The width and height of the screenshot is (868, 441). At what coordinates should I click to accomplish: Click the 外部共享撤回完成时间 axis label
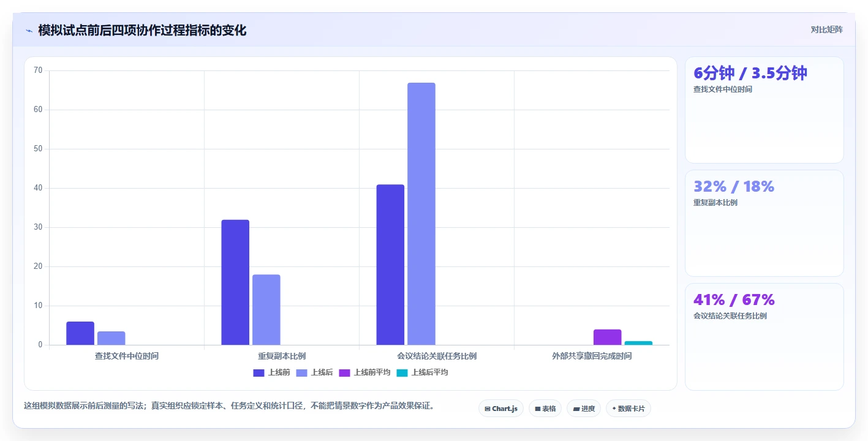592,356
